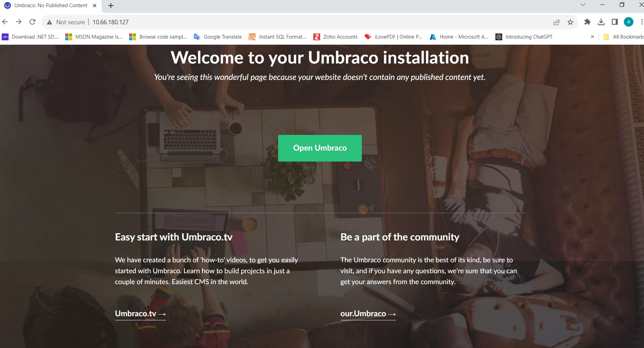Image resolution: width=644 pixels, height=348 pixels.
Task: Share this page icon
Action: click(557, 22)
